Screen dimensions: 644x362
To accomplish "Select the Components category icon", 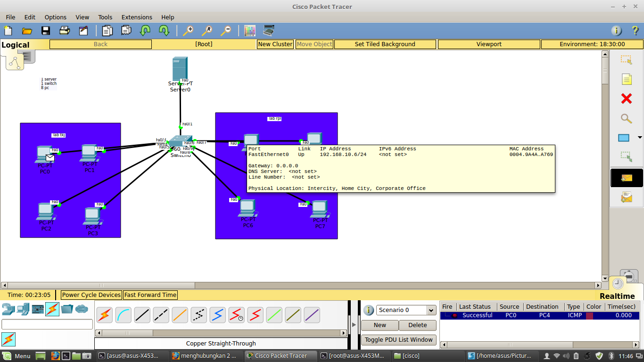I will [x=38, y=309].
